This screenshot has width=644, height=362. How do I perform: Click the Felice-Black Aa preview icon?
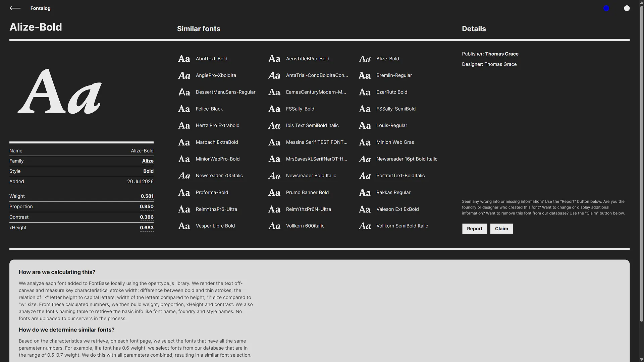(x=184, y=109)
